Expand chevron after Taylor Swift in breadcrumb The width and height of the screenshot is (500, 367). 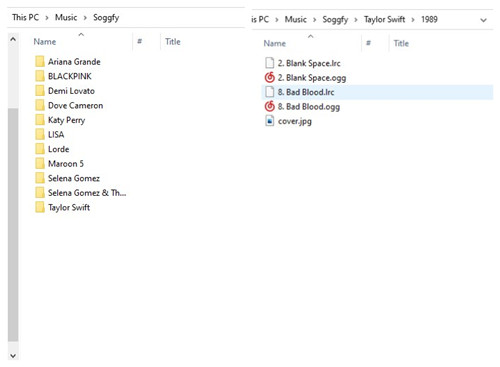click(413, 20)
